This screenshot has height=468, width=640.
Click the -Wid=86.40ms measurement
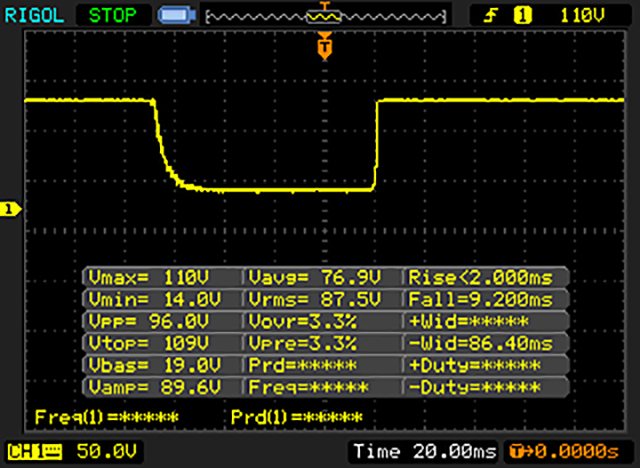484,343
